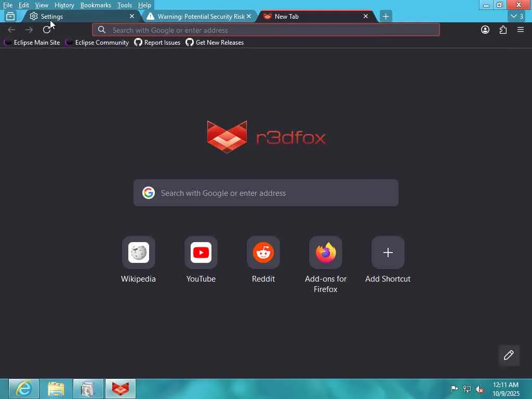Open a new tab with plus button
Image resolution: width=532 pixels, height=399 pixels.
click(x=386, y=16)
